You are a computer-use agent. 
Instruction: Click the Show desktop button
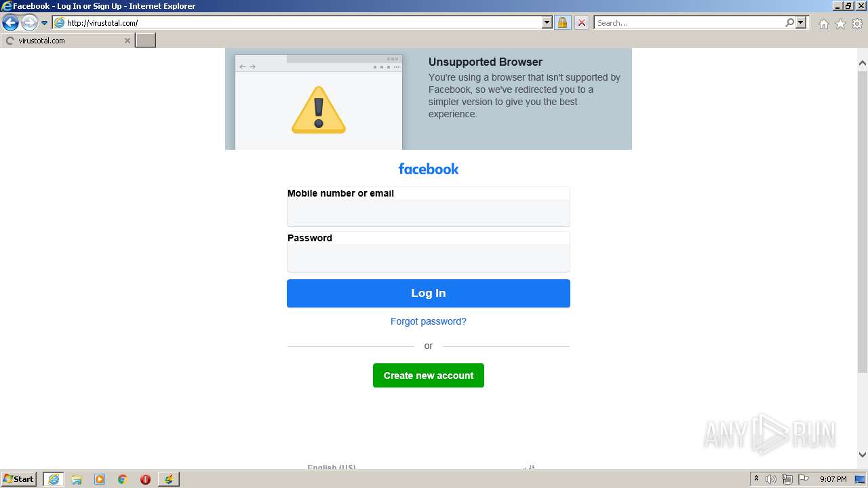[x=861, y=479]
